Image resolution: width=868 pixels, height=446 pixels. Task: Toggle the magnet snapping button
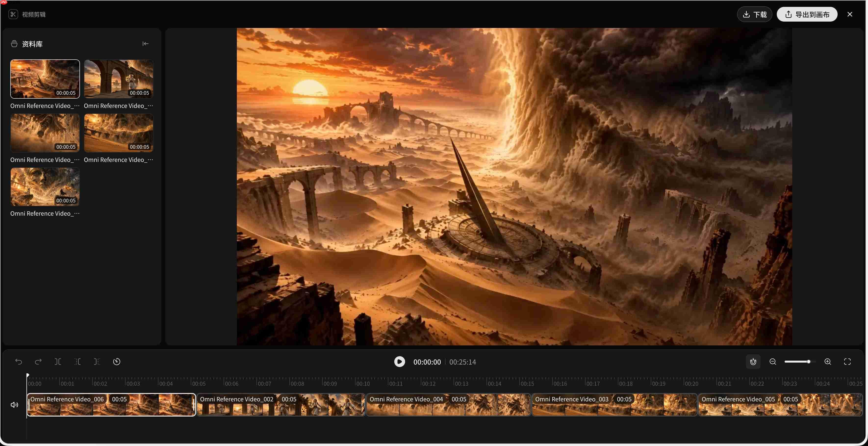[753, 362]
